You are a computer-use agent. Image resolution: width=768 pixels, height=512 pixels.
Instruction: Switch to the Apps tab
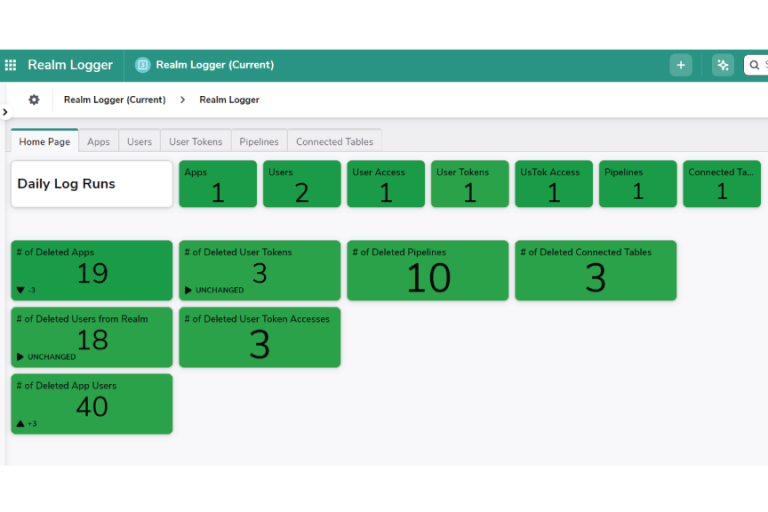(x=98, y=142)
